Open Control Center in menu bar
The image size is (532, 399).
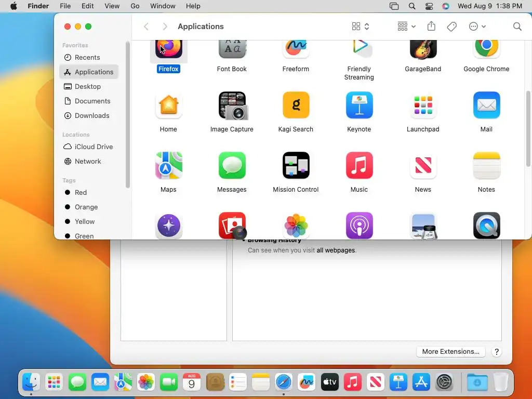(429, 6)
